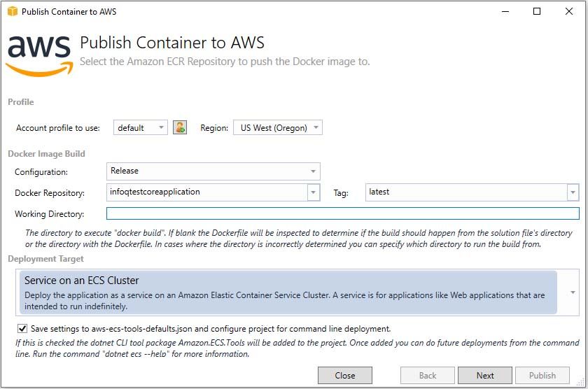The width and height of the screenshot is (588, 389).
Task: Click the add account profile icon
Action: tap(180, 127)
